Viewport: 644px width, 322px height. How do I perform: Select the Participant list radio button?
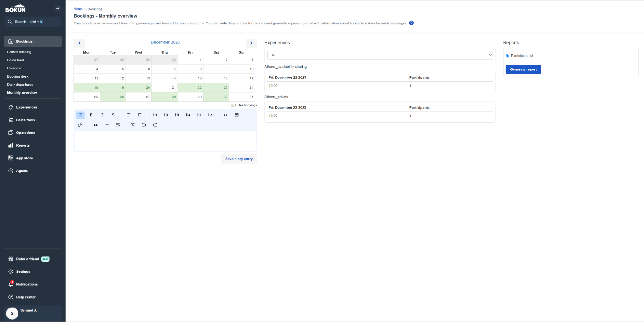coord(507,56)
